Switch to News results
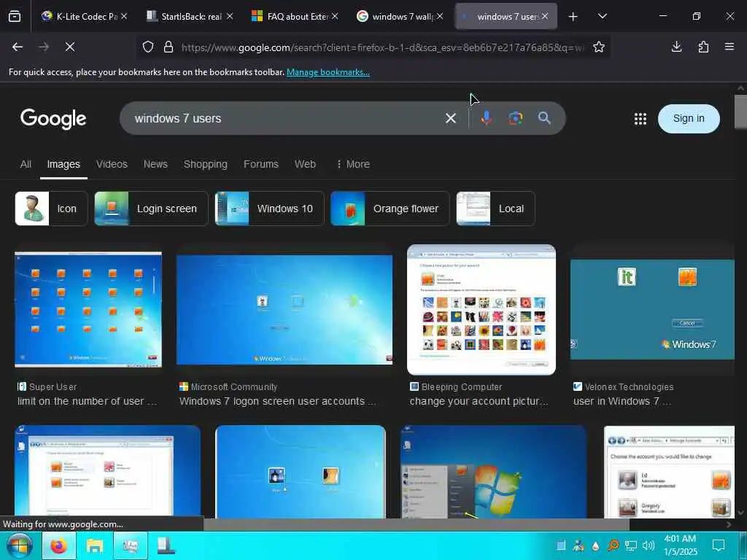 pos(155,164)
